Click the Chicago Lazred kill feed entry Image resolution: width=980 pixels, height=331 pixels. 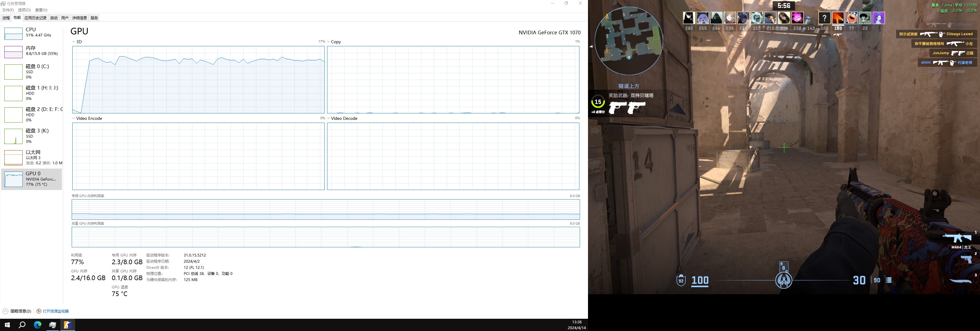pos(936,34)
